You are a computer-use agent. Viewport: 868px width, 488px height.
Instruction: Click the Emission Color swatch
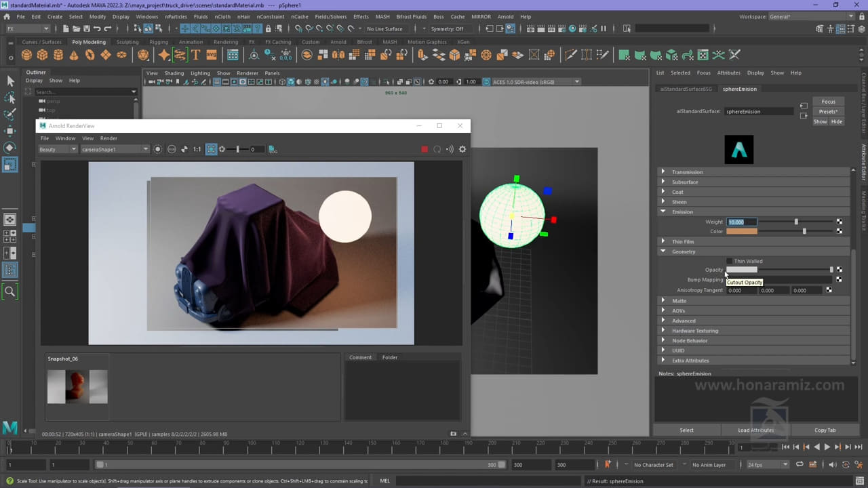(x=742, y=231)
